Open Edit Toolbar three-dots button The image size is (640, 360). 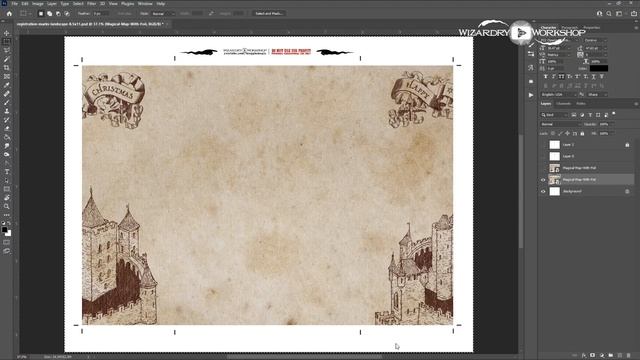(7, 215)
